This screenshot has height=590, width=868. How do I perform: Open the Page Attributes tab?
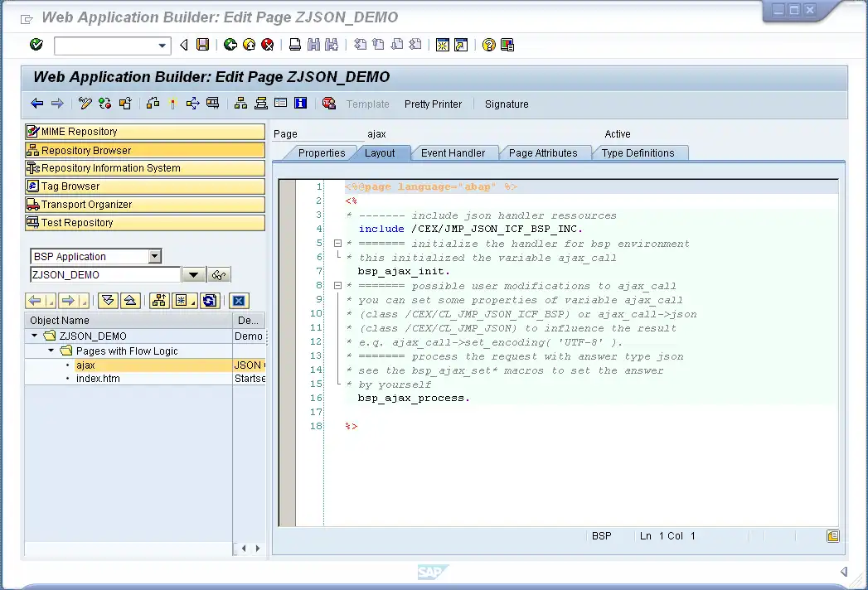[543, 153]
